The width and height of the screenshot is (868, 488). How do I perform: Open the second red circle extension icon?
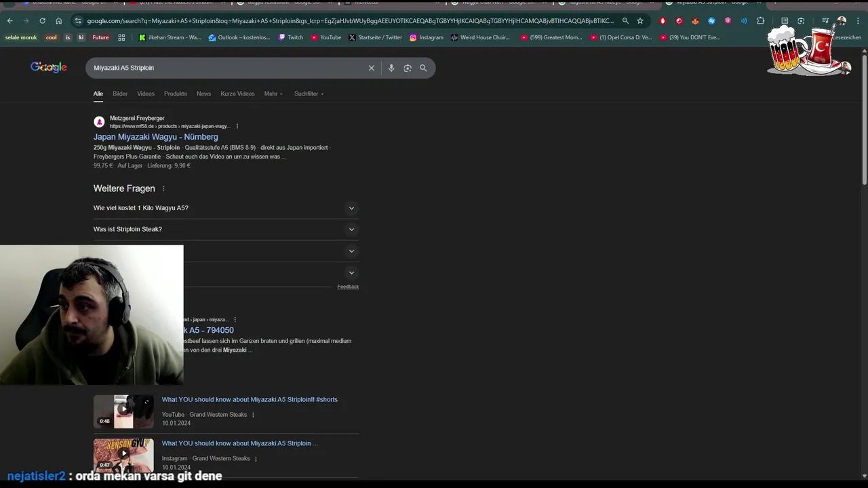[x=679, y=21]
